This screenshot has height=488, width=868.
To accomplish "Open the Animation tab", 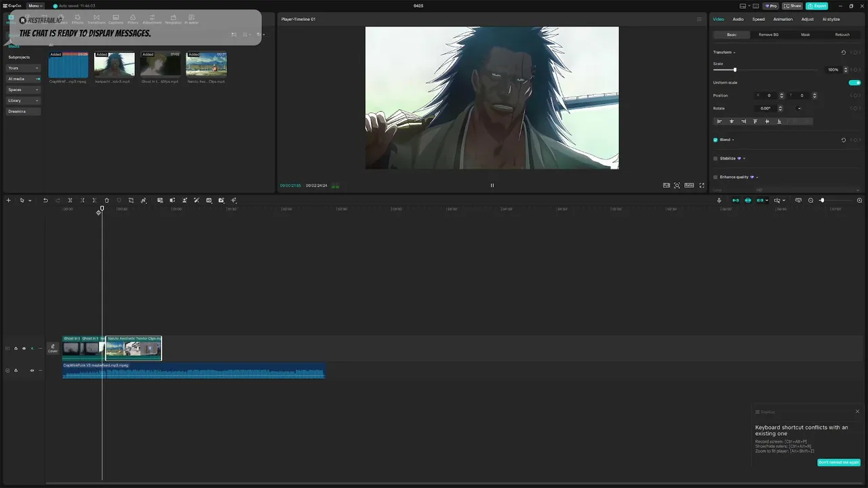I will [x=783, y=19].
